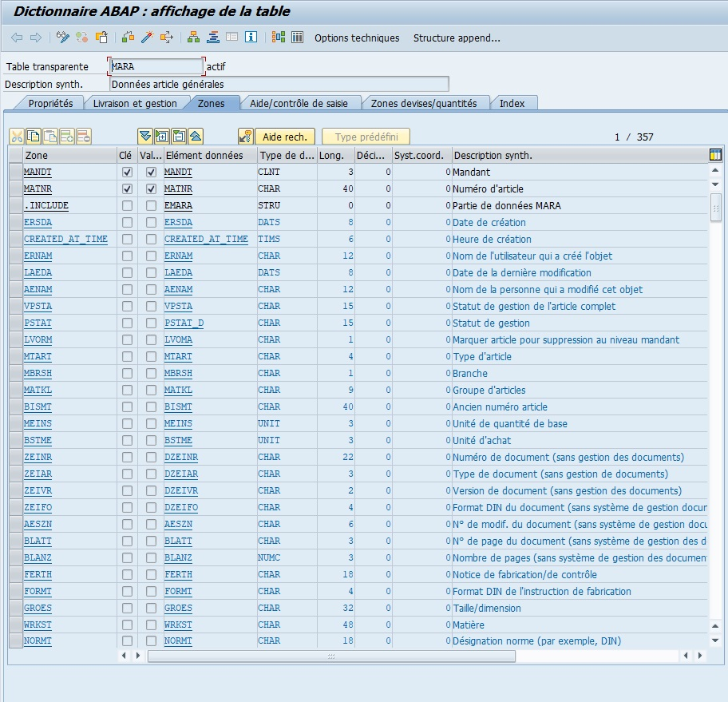Screen dimensions: 728x702
Task: Click the blue information icon
Action: click(251, 38)
